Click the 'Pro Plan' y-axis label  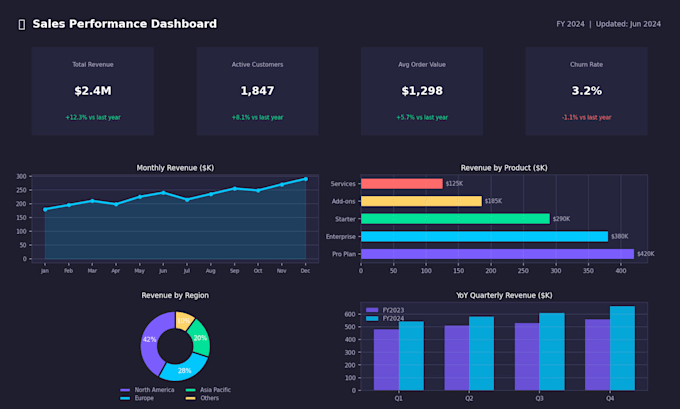click(344, 254)
